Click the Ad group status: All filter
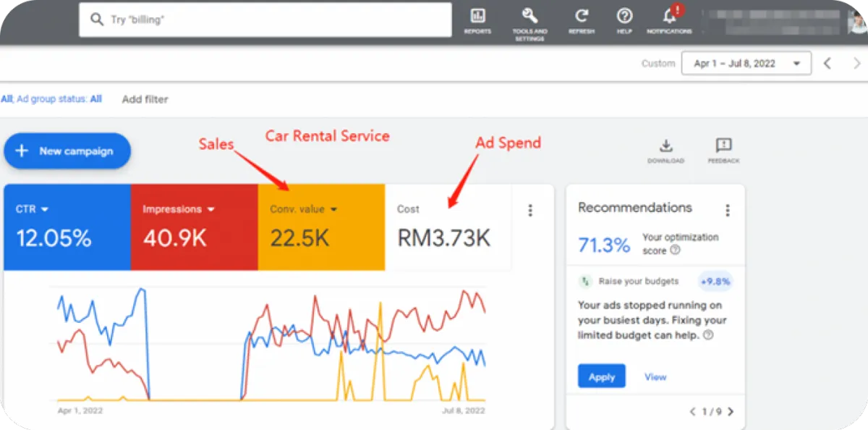This screenshot has width=868, height=430. (59, 99)
